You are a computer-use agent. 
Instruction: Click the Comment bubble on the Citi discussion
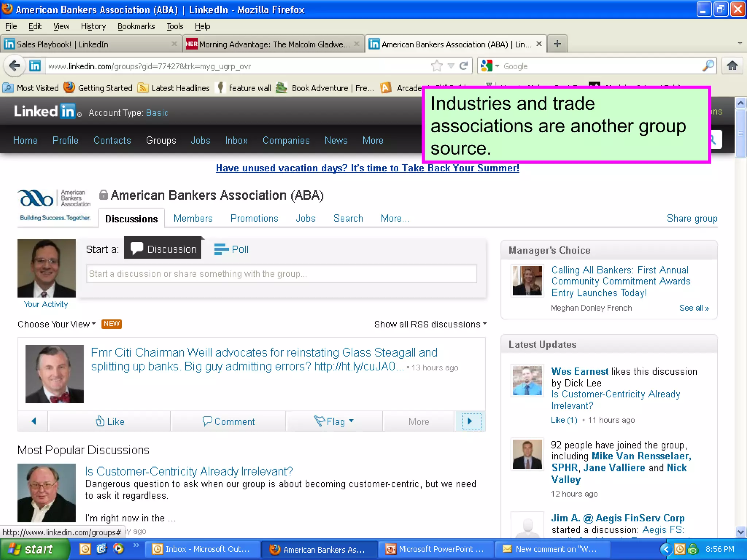click(228, 421)
